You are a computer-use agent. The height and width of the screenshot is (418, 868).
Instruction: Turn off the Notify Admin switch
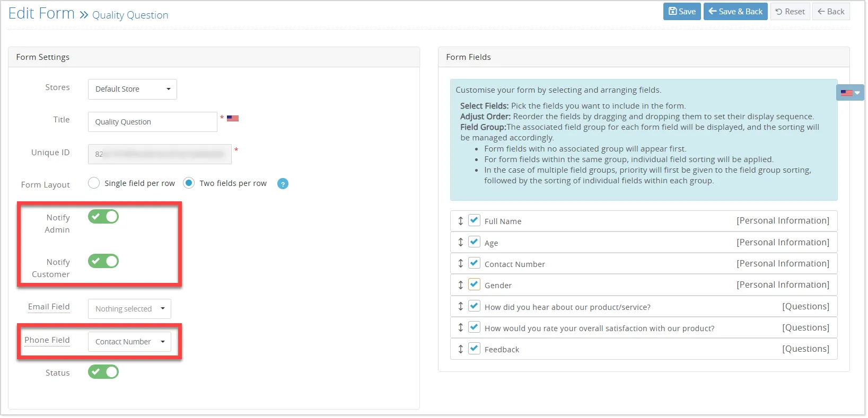pyautogui.click(x=103, y=217)
